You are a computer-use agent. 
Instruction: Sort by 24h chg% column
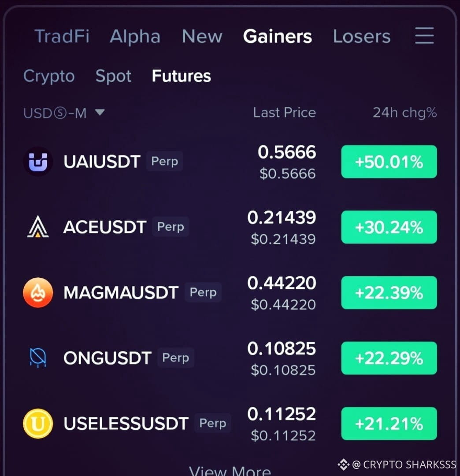[404, 113]
